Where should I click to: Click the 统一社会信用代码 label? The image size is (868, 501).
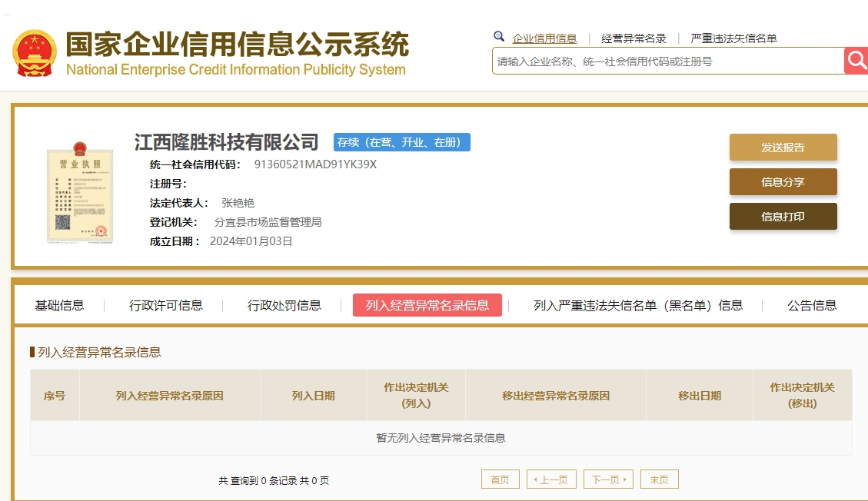195,164
